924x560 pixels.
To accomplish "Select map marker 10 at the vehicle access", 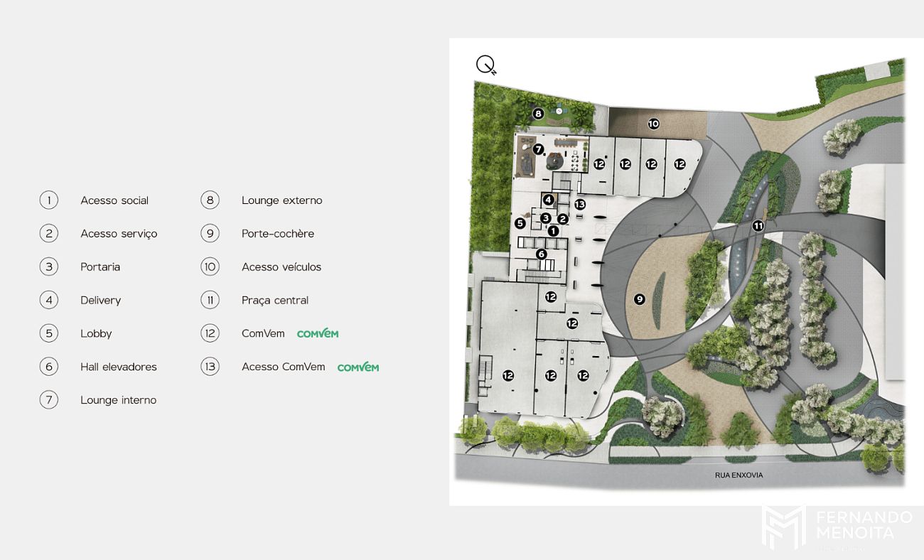I will 653,124.
